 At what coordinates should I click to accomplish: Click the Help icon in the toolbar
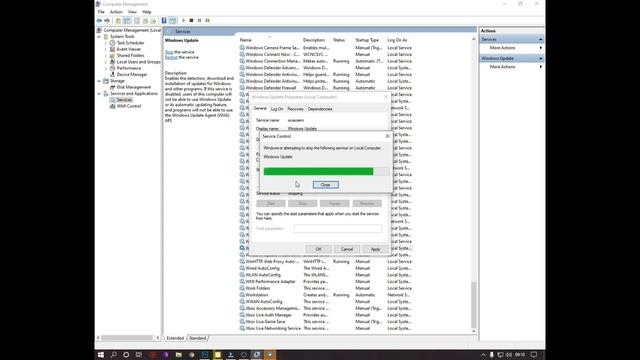tap(164, 20)
